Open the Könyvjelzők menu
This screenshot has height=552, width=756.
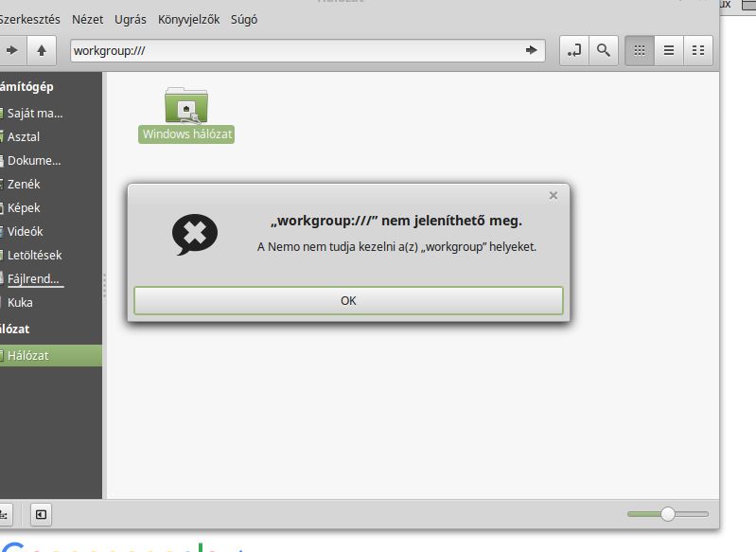coord(188,19)
